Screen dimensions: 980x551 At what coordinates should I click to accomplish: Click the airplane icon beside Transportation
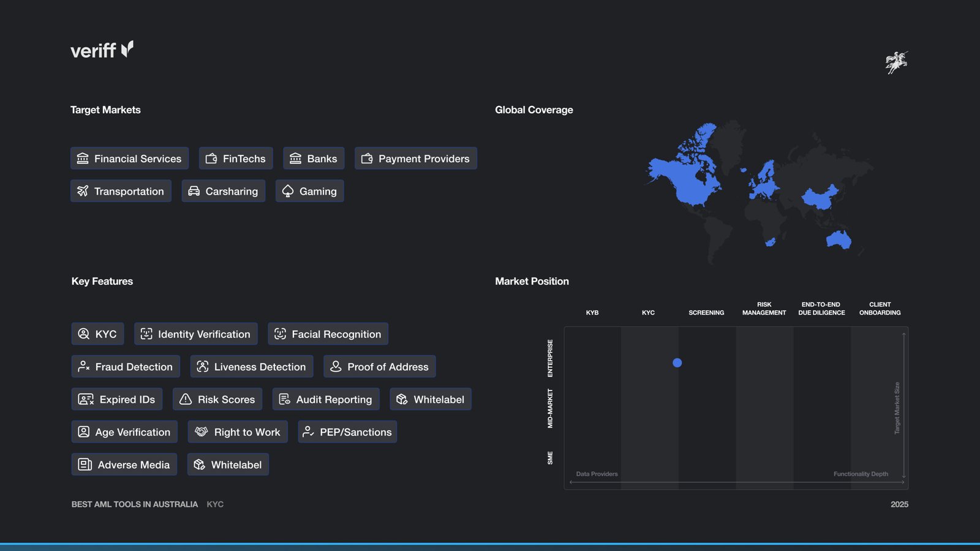coord(83,191)
